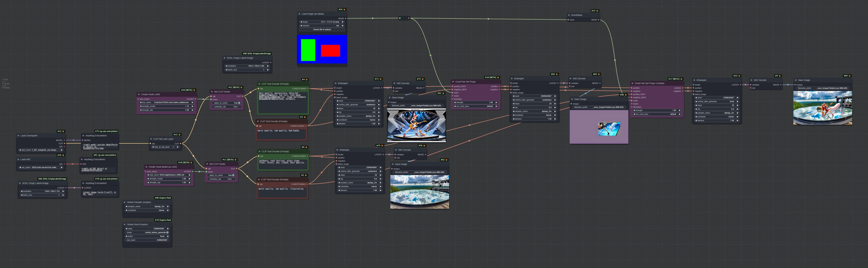Click the collapse dot on the InvertMask node
Image resolution: width=868 pixels, height=268 pixels.
pyautogui.click(x=569, y=15)
